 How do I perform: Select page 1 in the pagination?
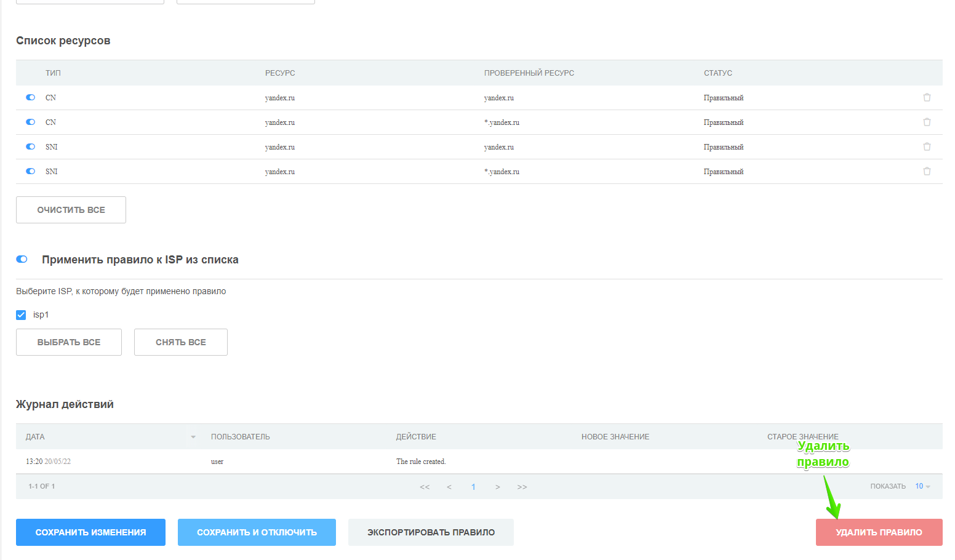tap(473, 487)
